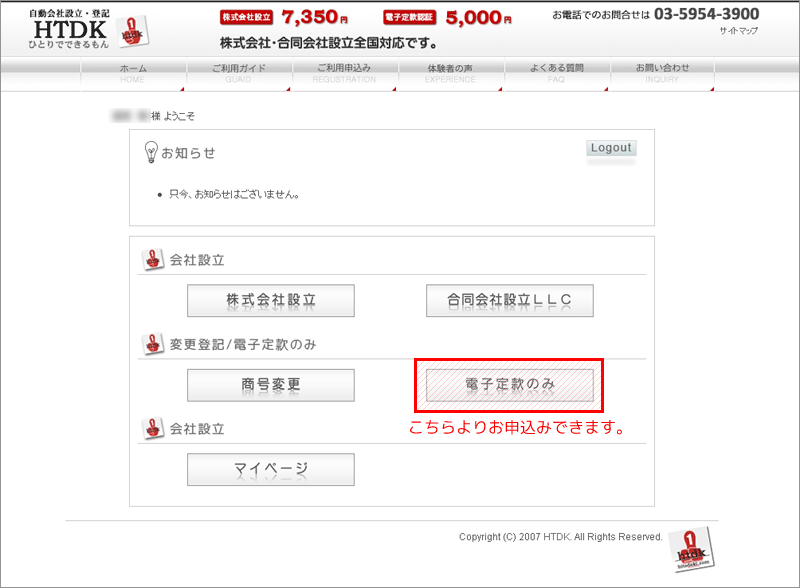Click the stamp icon beside 変更登記/電子定款のみ
800x588 pixels.
pyautogui.click(x=154, y=344)
